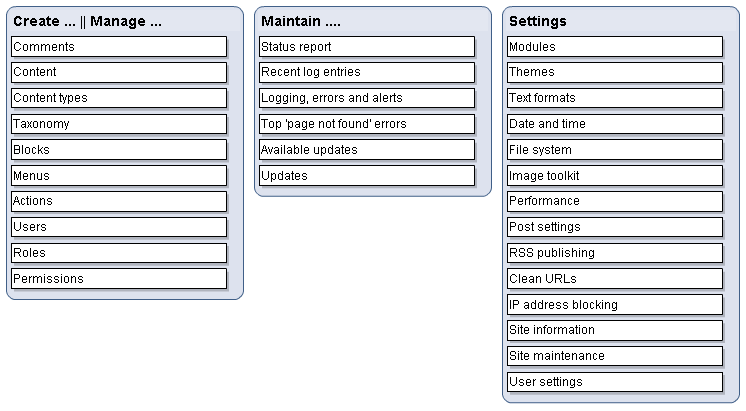Open the Comments item
The width and height of the screenshot is (746, 411).
coord(119,47)
